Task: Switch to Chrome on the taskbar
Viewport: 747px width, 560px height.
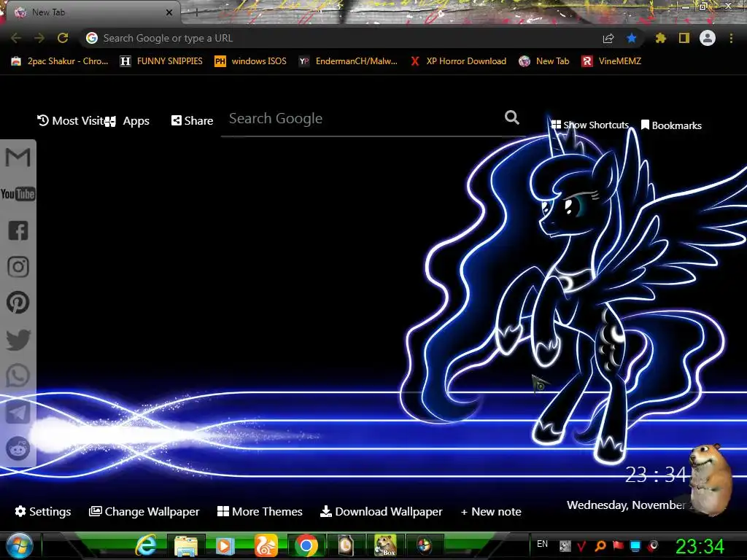Action: (x=306, y=546)
